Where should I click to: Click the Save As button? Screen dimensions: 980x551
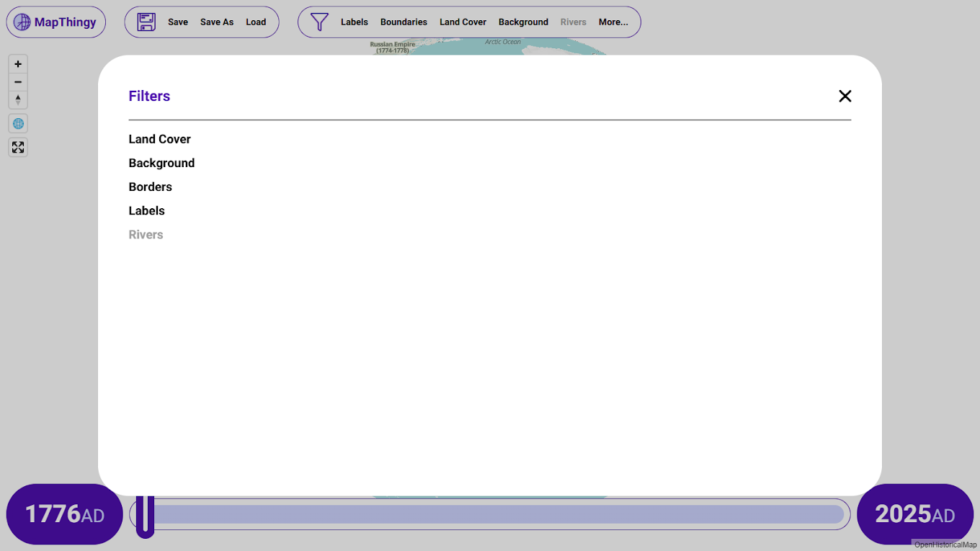point(217,22)
